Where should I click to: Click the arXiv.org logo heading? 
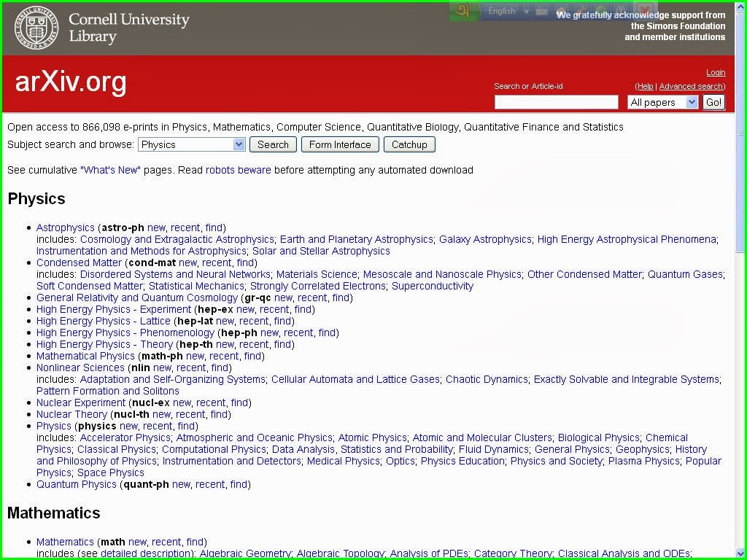71,82
